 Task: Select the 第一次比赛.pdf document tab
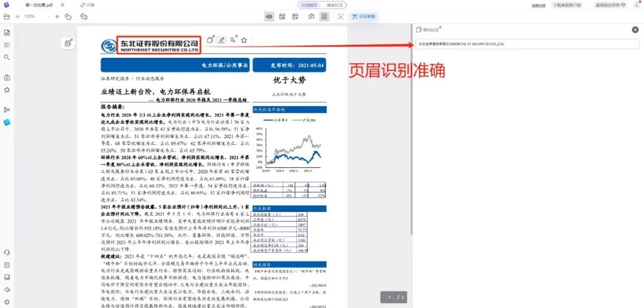pos(38,5)
